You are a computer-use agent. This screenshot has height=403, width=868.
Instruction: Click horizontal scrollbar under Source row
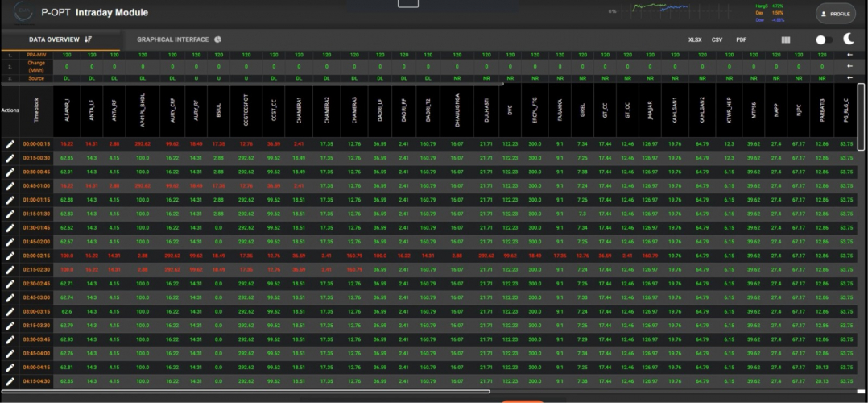coord(252,85)
